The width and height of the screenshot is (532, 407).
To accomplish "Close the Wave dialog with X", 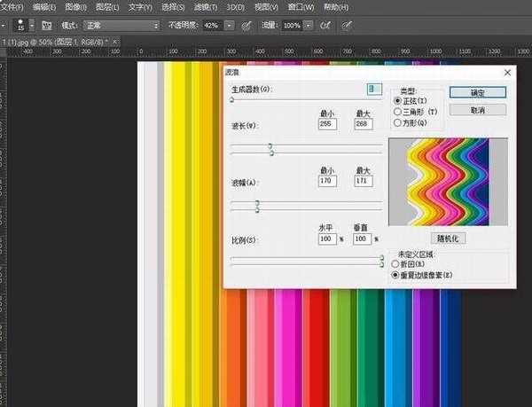I will click(507, 74).
